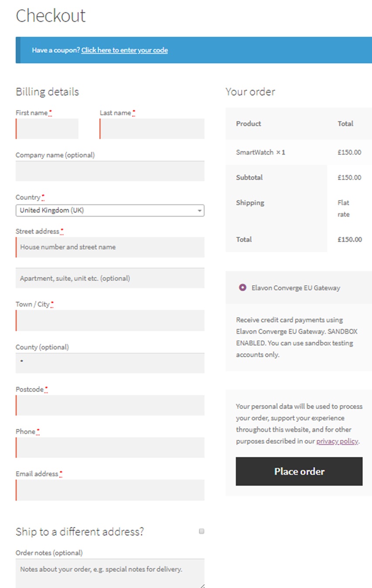This screenshot has width=372, height=588.
Task: Click the Last name input field
Action: pos(151,129)
